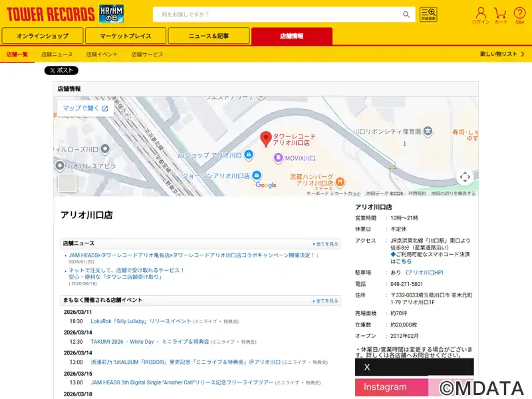
Task: Open the Online Shop tab
Action: 43,36
